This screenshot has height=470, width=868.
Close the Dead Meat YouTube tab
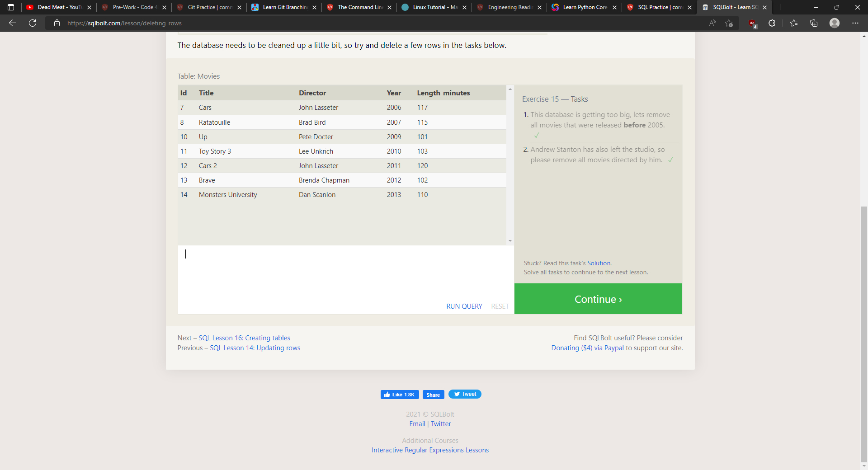pos(89,7)
